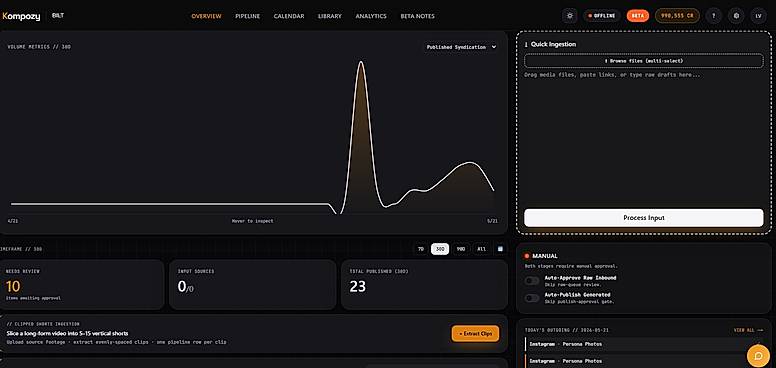Open the Published Syndication dropdown
This screenshot has height=368, width=776.
pos(461,47)
